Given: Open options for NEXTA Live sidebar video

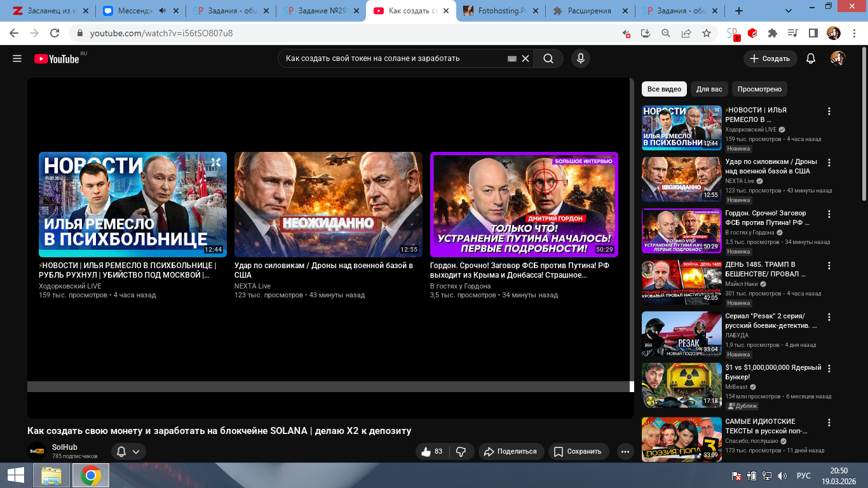Looking at the screenshot, I should [x=829, y=163].
